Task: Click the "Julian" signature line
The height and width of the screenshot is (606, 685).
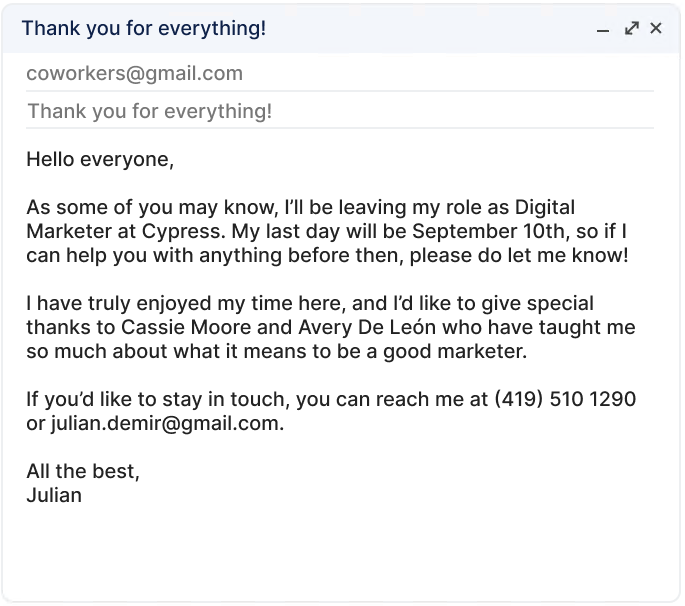Action: 54,495
